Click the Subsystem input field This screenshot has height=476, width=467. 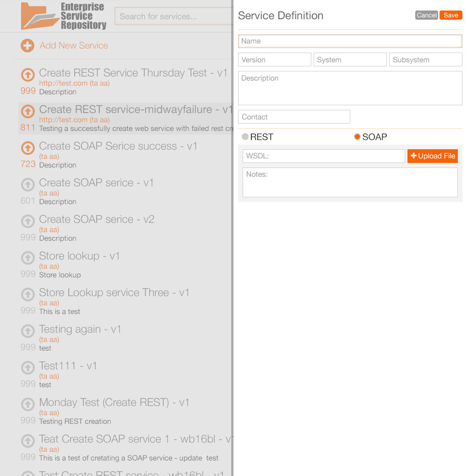426,59
